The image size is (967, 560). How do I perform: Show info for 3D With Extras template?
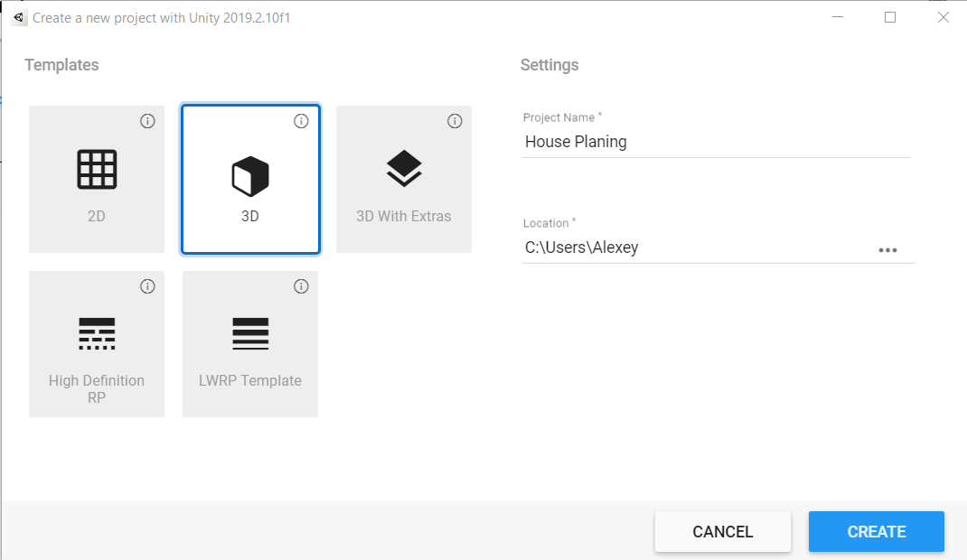coord(455,121)
